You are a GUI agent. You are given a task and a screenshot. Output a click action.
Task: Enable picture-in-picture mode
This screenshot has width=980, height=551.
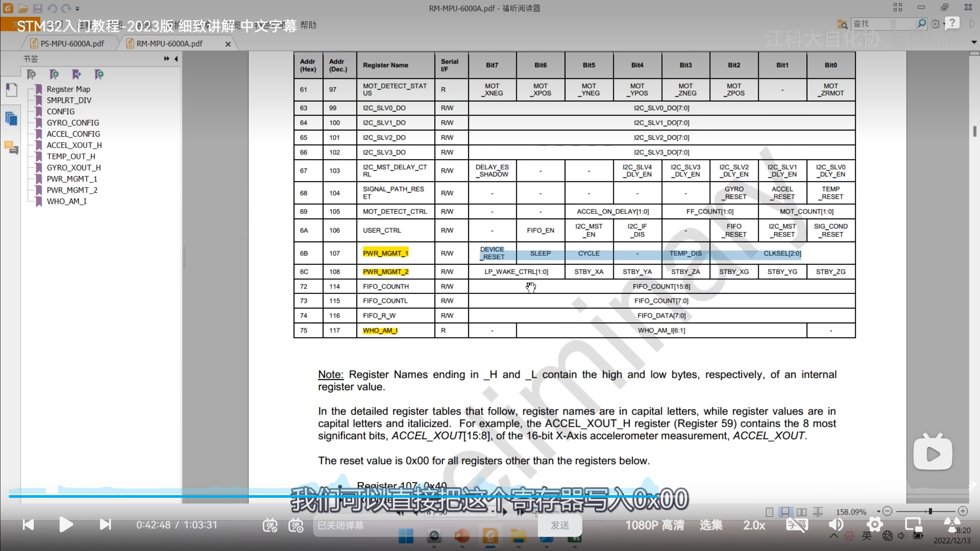(913, 525)
